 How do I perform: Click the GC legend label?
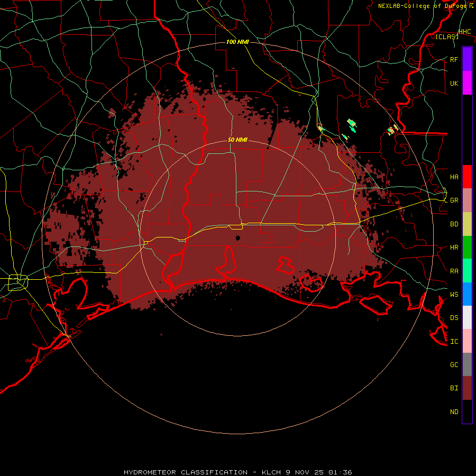454,364
